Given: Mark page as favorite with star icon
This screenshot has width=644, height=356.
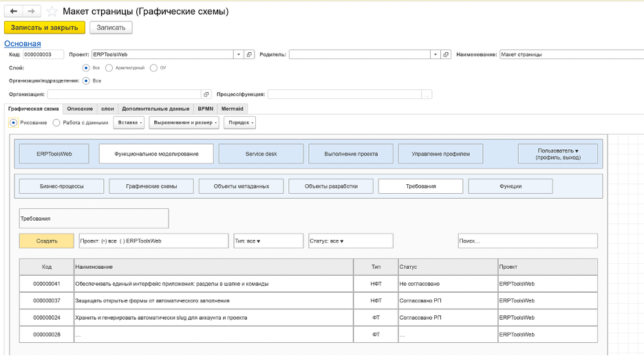Looking at the screenshot, I should [52, 12].
